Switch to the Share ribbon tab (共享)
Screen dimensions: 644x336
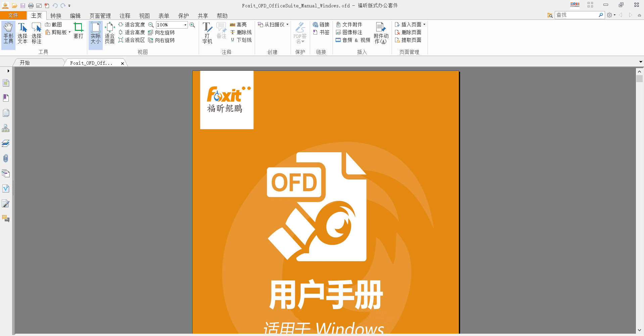(203, 16)
